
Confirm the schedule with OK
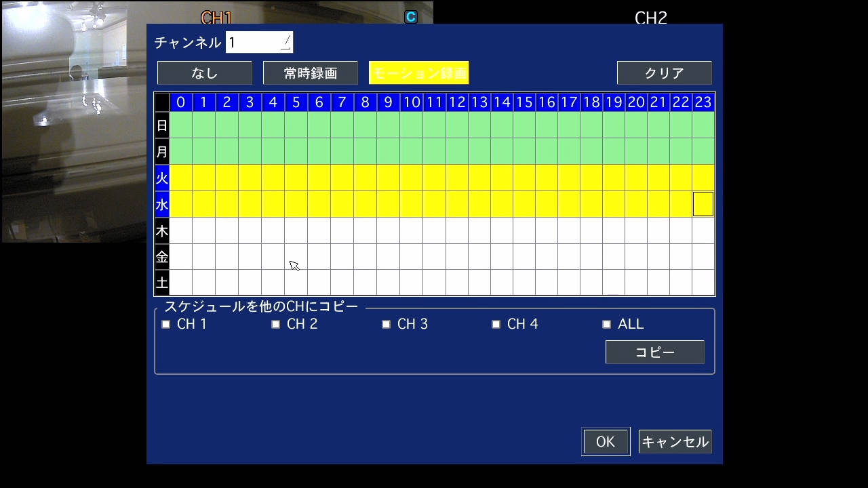[x=606, y=442]
